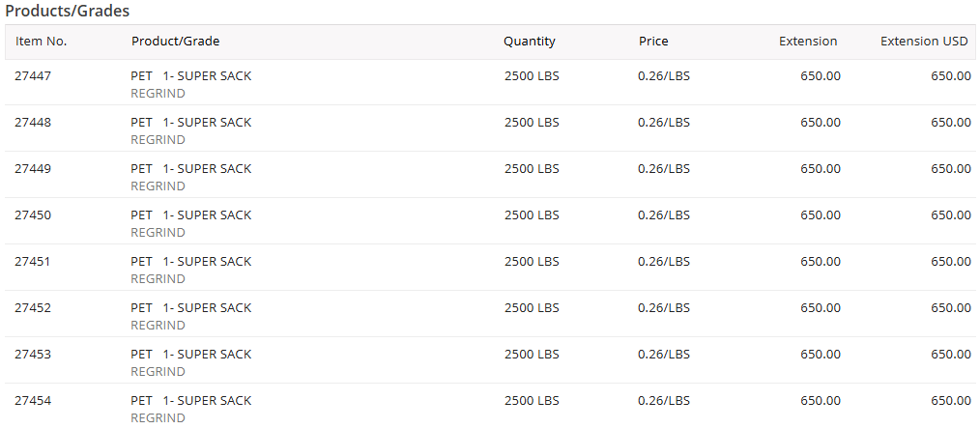980x429 pixels.
Task: Open item 27452 entry
Action: pos(33,308)
